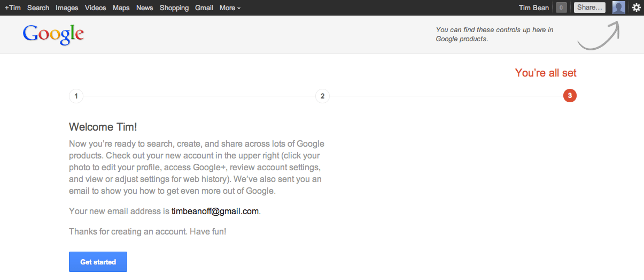Viewport: 644px width, 280px height.
Task: Click the profile photo avatar
Action: tap(619, 7)
